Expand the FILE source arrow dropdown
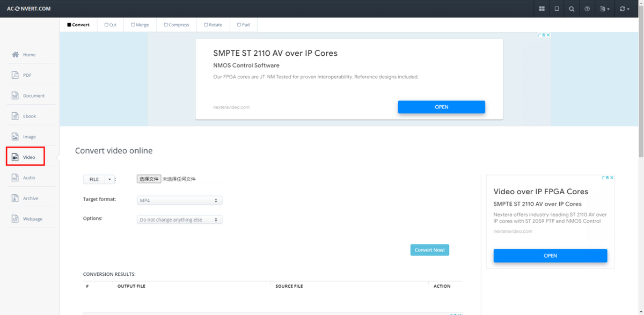 pos(109,179)
